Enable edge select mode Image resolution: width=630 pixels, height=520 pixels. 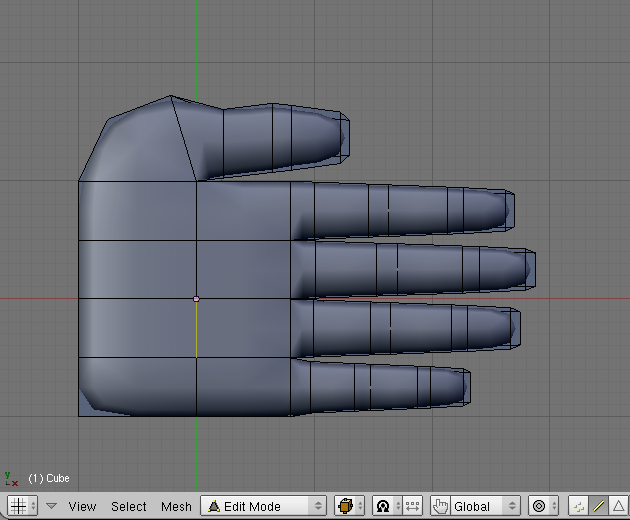pos(599,506)
